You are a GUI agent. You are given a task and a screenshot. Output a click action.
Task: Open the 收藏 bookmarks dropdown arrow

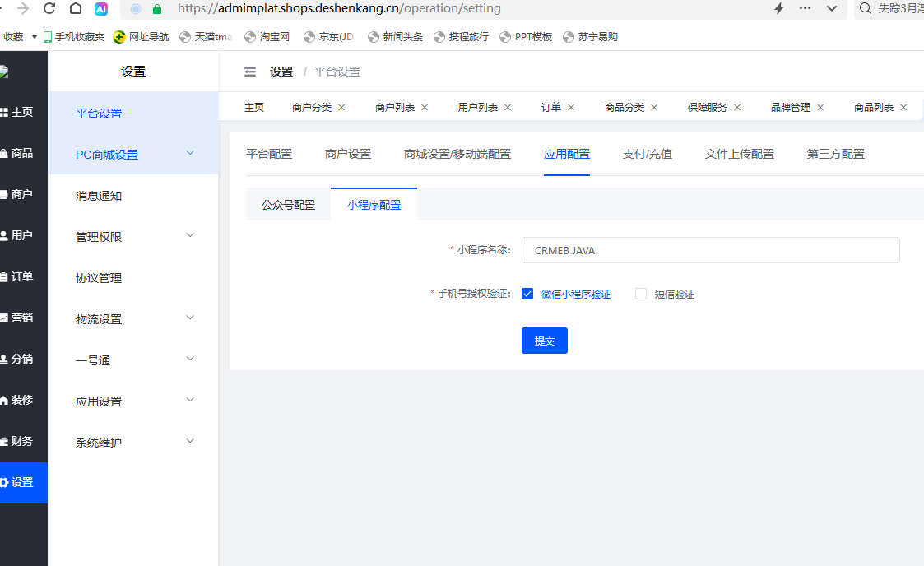(35, 37)
